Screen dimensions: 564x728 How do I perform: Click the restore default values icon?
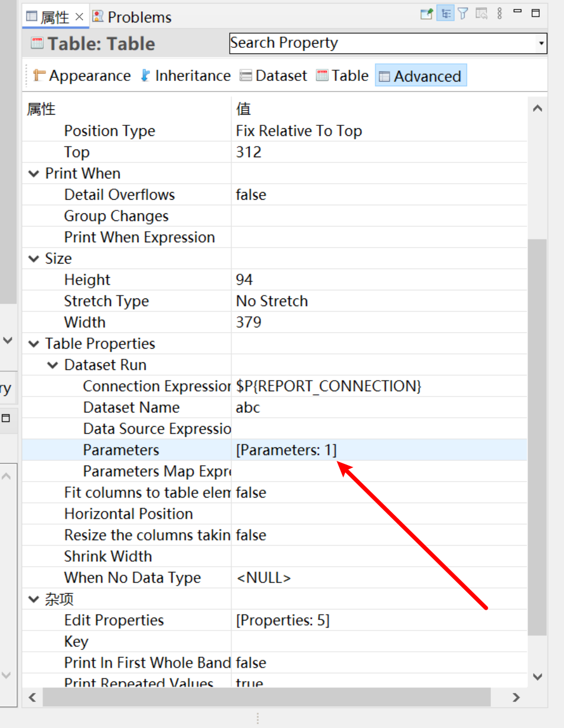481,13
